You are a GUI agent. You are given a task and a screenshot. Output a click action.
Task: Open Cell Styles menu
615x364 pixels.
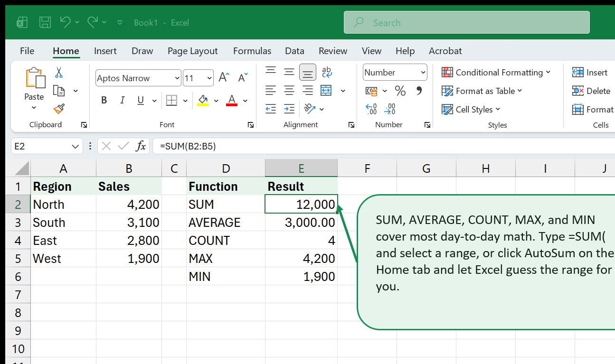point(471,109)
